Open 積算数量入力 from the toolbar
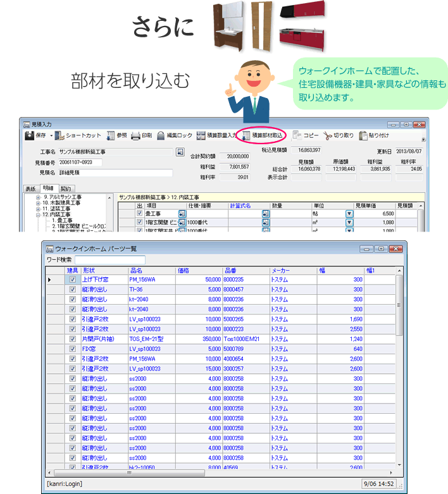This screenshot has width=448, height=494. coord(216,135)
